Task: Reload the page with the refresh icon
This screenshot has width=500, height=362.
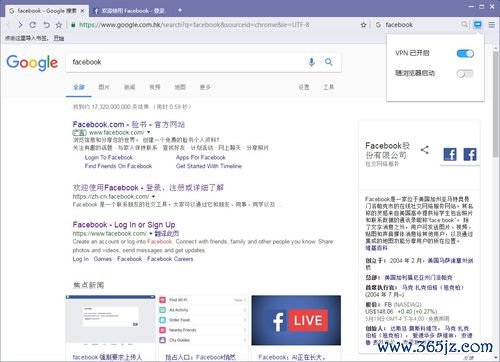Action: [33, 25]
